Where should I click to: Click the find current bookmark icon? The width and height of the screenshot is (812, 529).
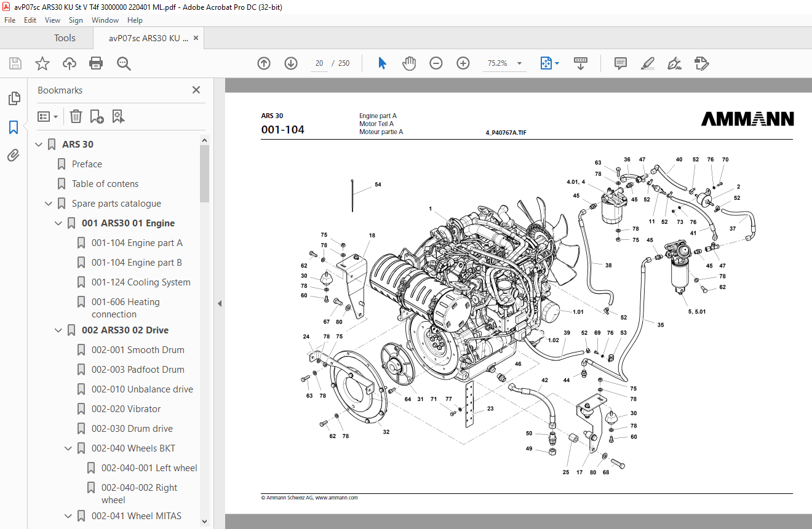(119, 116)
